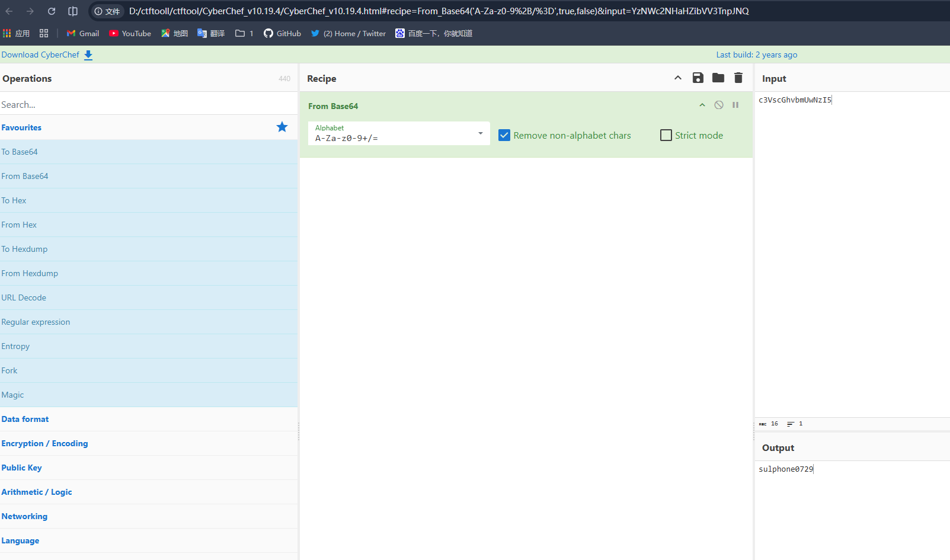Load a recipe with folder icon
The height and width of the screenshot is (560, 950).
718,78
